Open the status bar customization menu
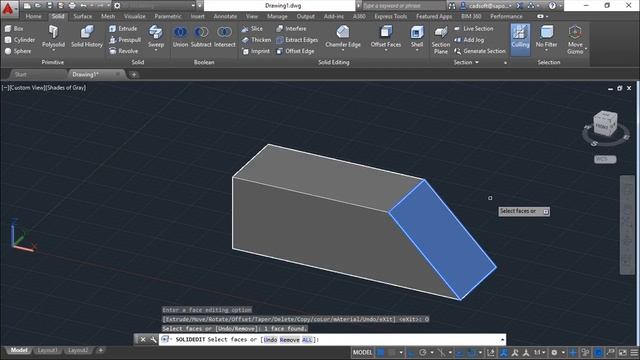The image size is (640, 360). (x=634, y=352)
